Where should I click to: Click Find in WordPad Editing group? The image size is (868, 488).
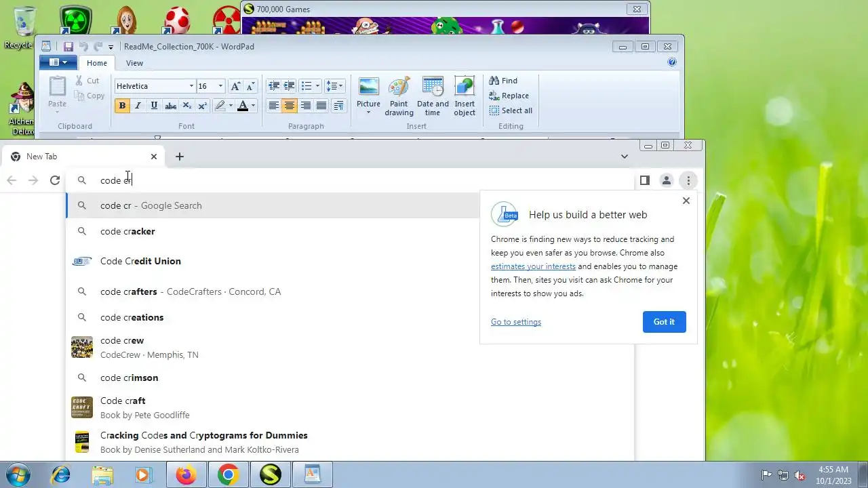tap(503, 81)
